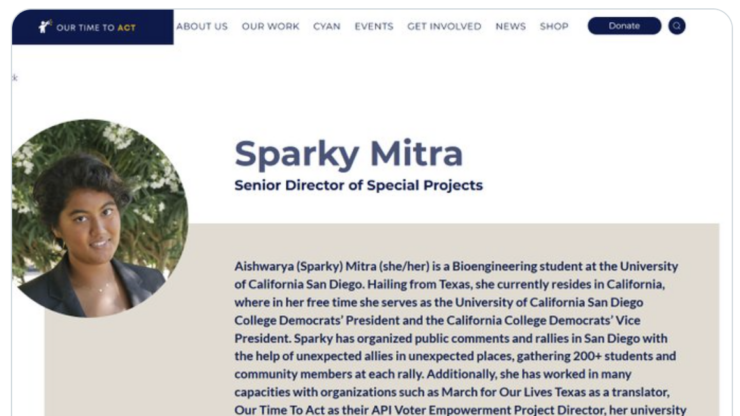Viewport: 740px width, 416px height.
Task: Click the small link text under the logo
Action: (x=15, y=77)
